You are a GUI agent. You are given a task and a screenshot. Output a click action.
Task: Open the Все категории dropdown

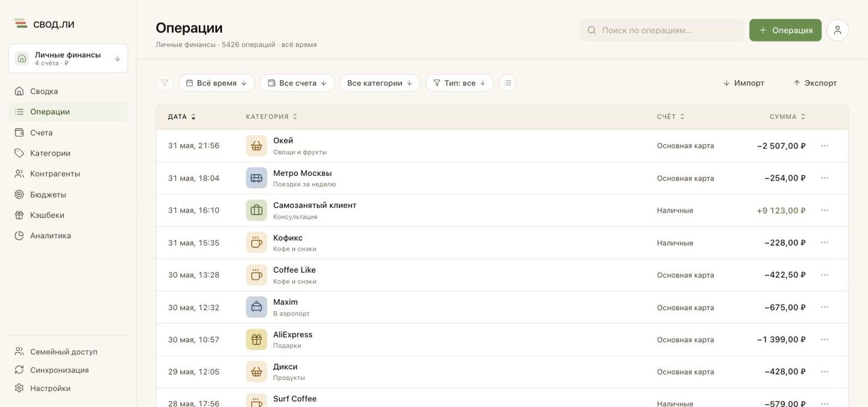click(x=380, y=83)
